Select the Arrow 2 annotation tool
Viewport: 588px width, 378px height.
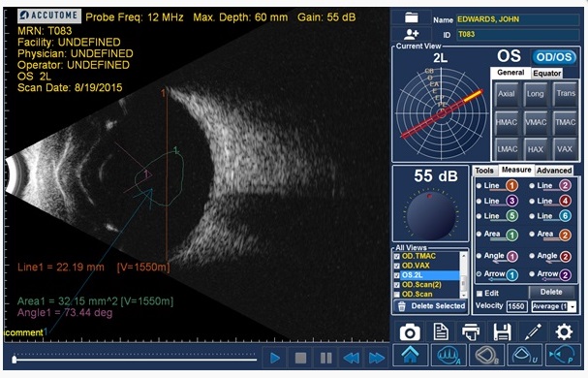pyautogui.click(x=550, y=274)
